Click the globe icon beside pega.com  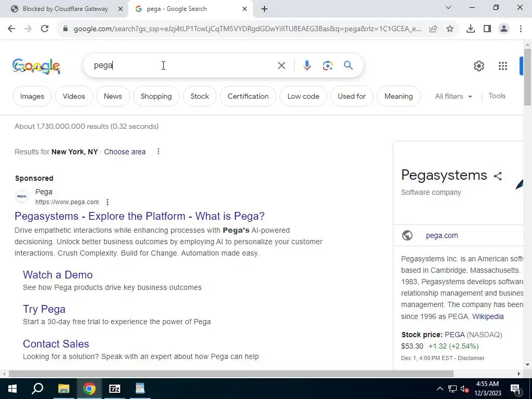407,235
